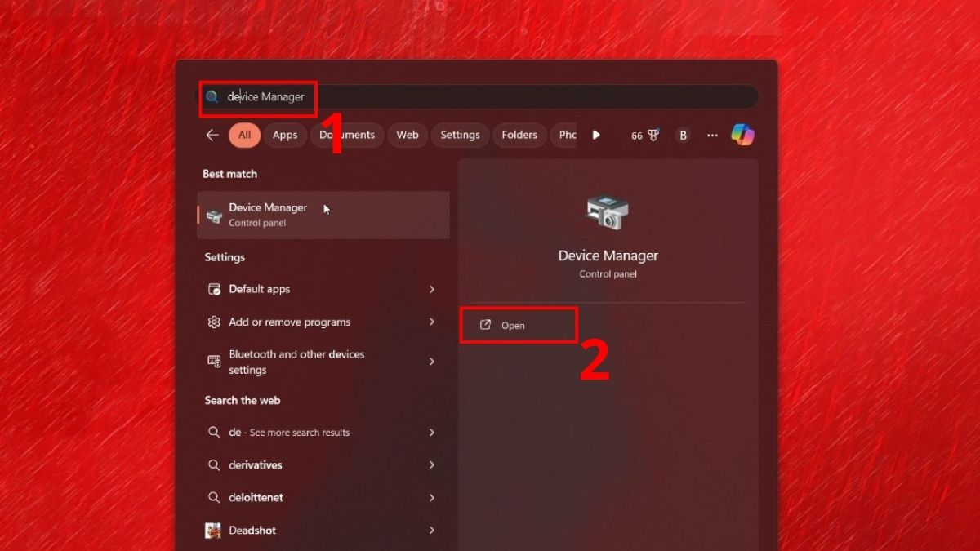Expand the 'deloittenet' chevron

(432, 497)
